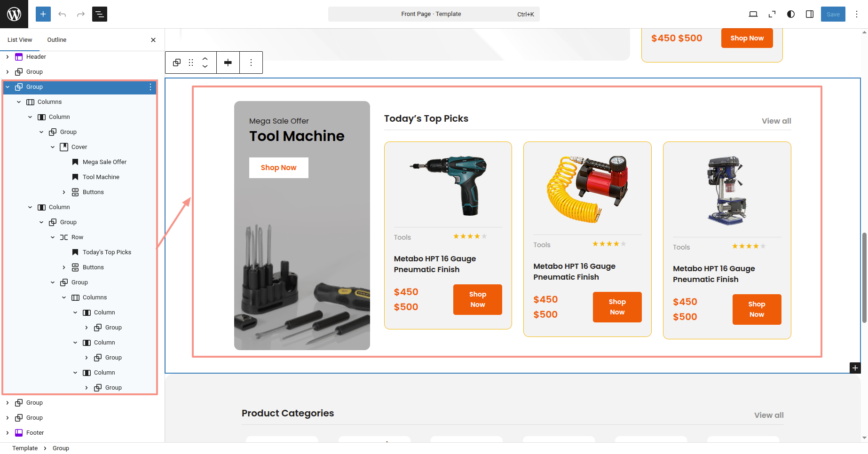Click the Undo arrow
Image resolution: width=868 pixels, height=454 pixels.
pyautogui.click(x=62, y=14)
